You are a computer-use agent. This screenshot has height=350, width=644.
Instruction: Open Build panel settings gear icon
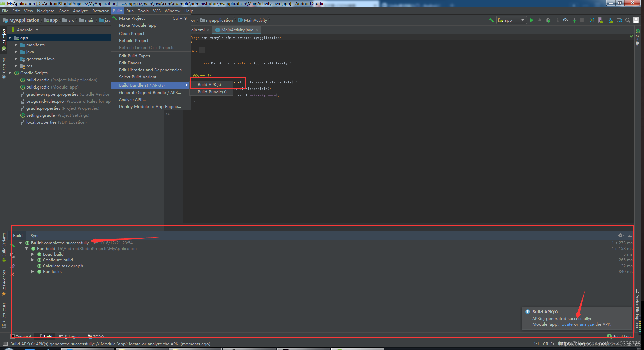pos(621,235)
